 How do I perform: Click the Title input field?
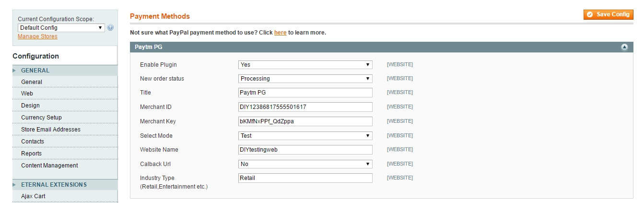tap(305, 93)
